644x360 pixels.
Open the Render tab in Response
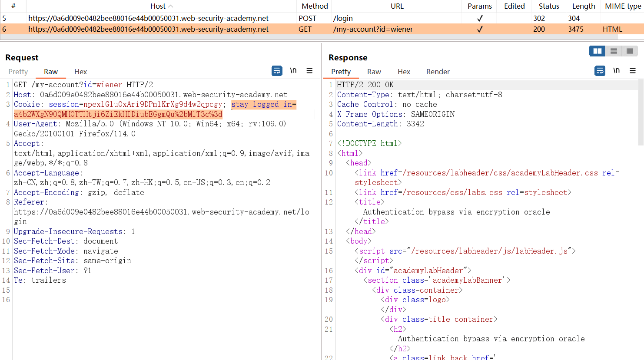click(x=438, y=72)
